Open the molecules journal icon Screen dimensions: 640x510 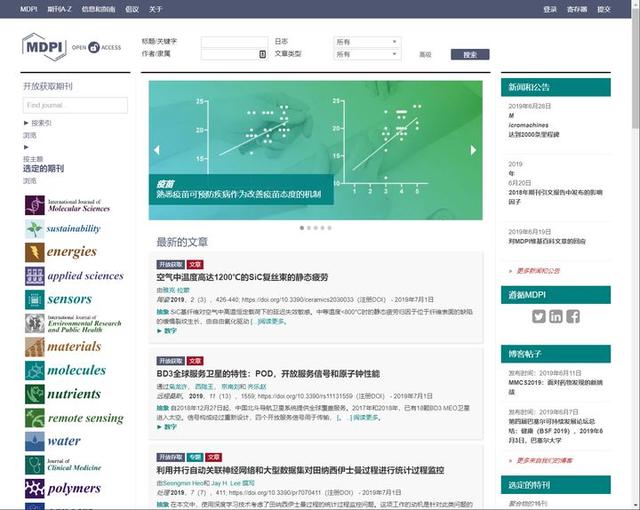[35, 370]
